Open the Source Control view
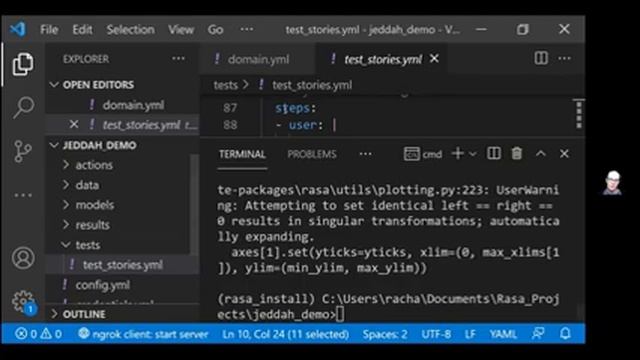 tap(23, 151)
